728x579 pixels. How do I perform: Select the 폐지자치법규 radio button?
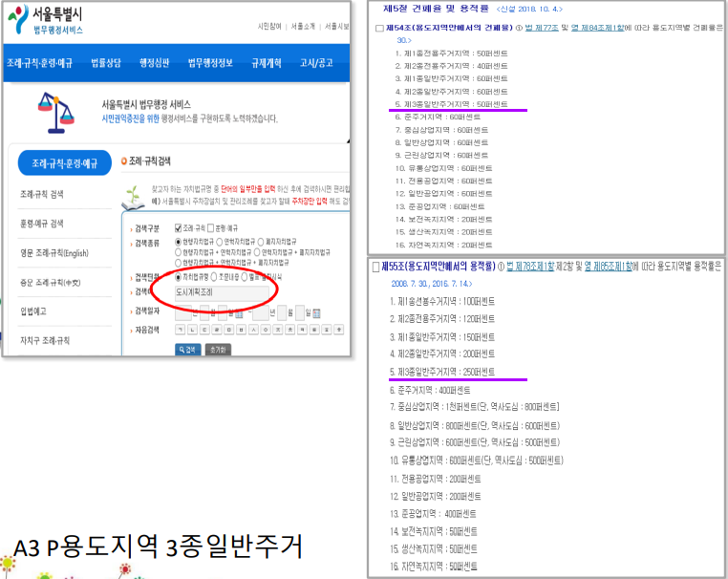click(x=261, y=242)
